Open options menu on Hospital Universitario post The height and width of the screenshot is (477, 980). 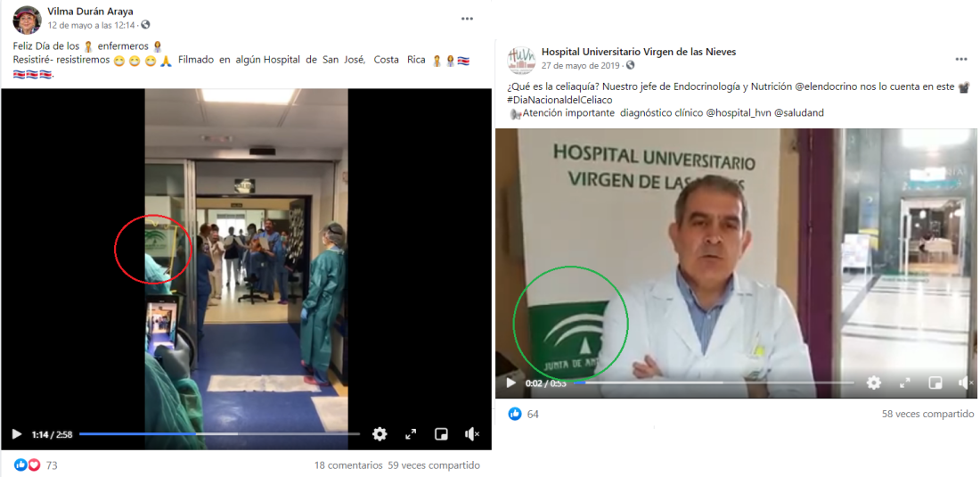click(961, 59)
